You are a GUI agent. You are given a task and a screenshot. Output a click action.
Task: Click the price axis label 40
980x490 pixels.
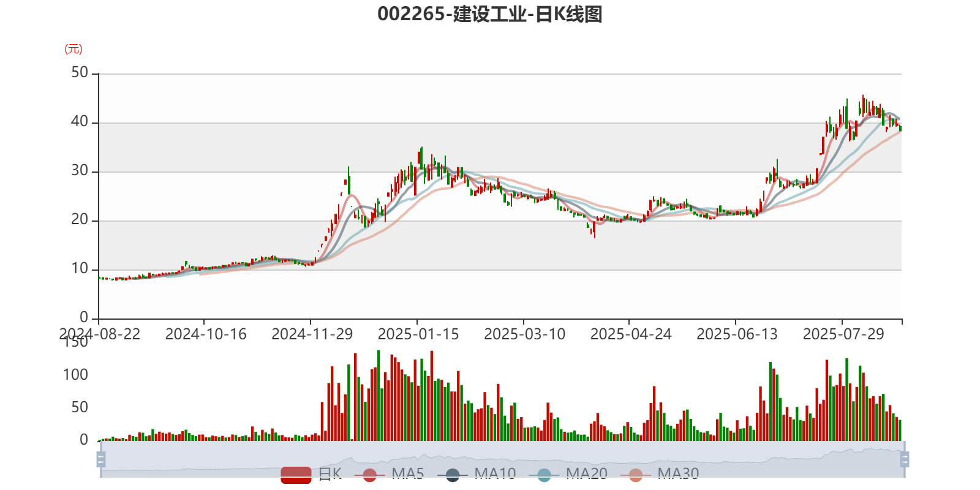(80, 121)
